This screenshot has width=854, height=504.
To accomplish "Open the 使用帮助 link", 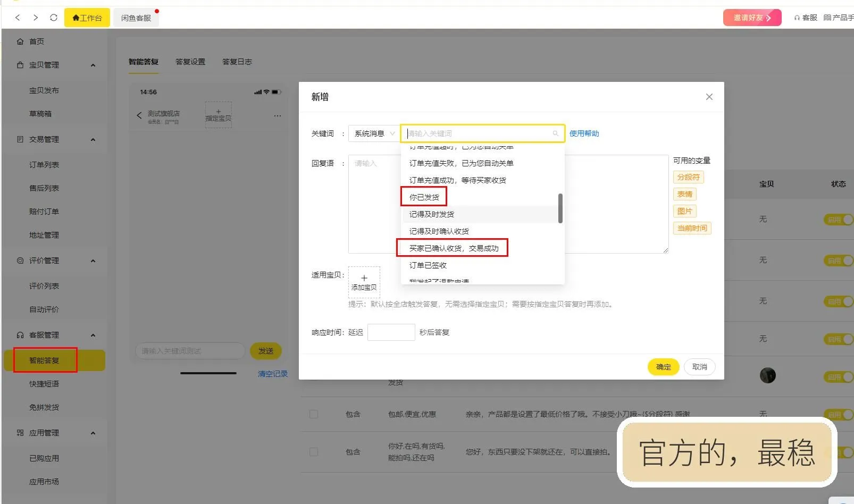I will click(584, 133).
